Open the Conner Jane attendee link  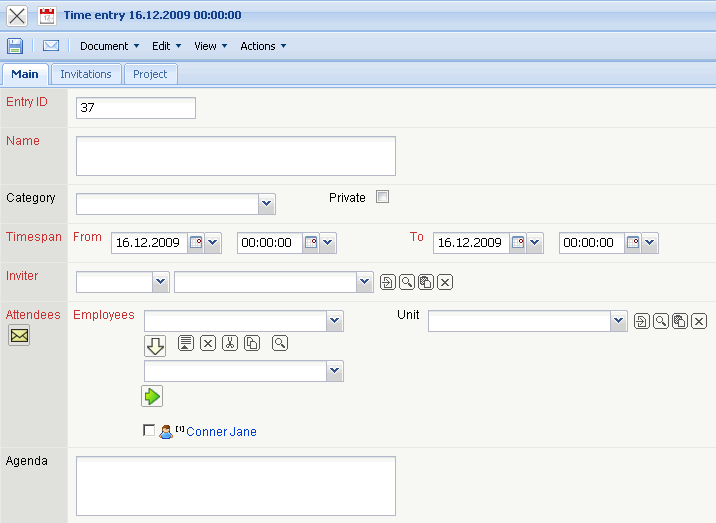click(x=221, y=432)
